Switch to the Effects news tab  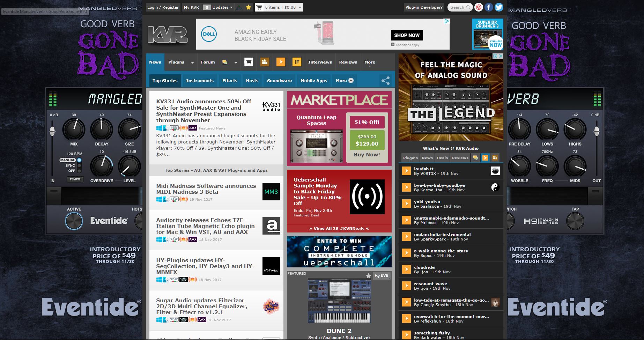(x=230, y=81)
